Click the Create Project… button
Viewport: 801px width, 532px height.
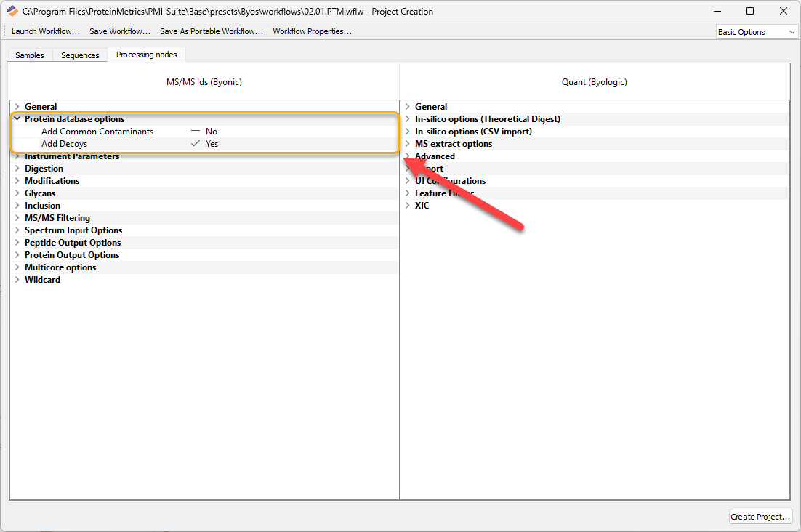point(760,517)
